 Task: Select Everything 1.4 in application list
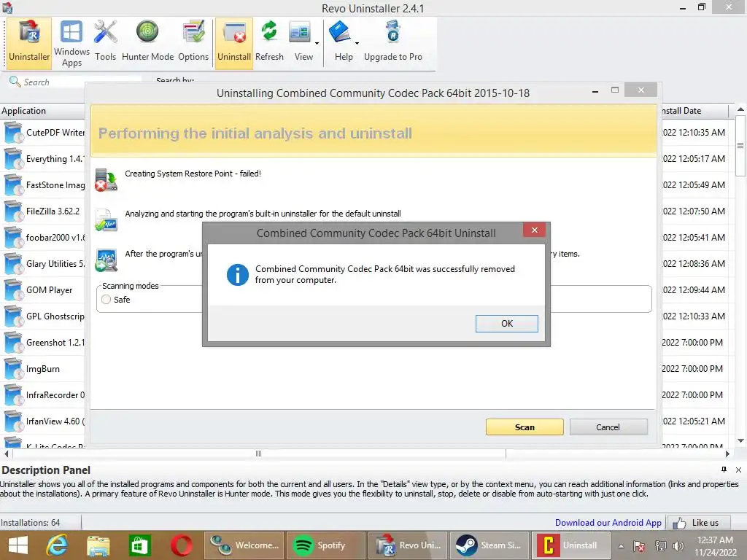(x=44, y=158)
